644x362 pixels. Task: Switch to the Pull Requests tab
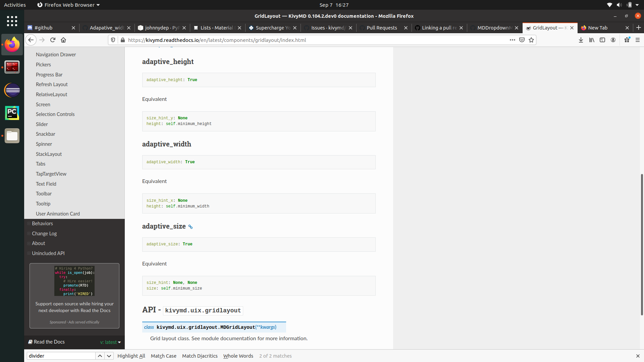point(383,28)
